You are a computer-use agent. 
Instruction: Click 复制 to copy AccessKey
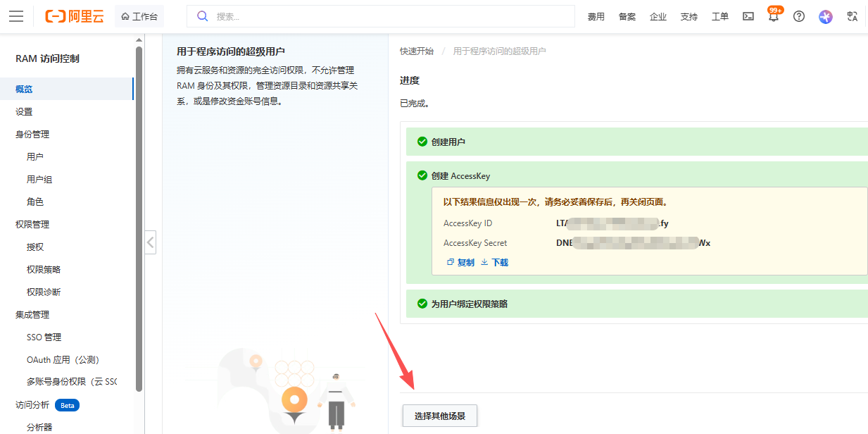pos(461,262)
